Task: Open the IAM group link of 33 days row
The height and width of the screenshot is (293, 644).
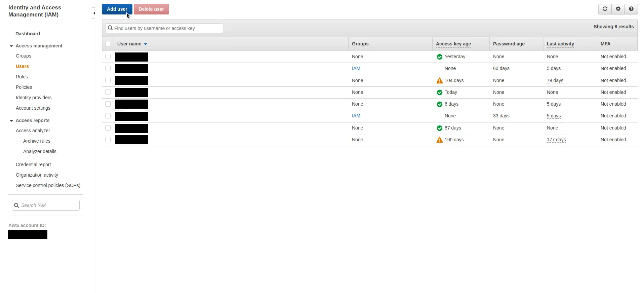Action: coord(356,116)
